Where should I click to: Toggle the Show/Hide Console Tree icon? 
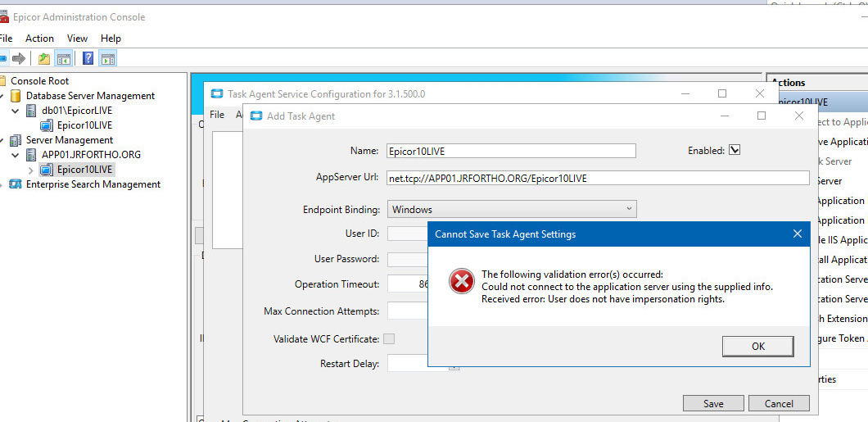[64, 58]
